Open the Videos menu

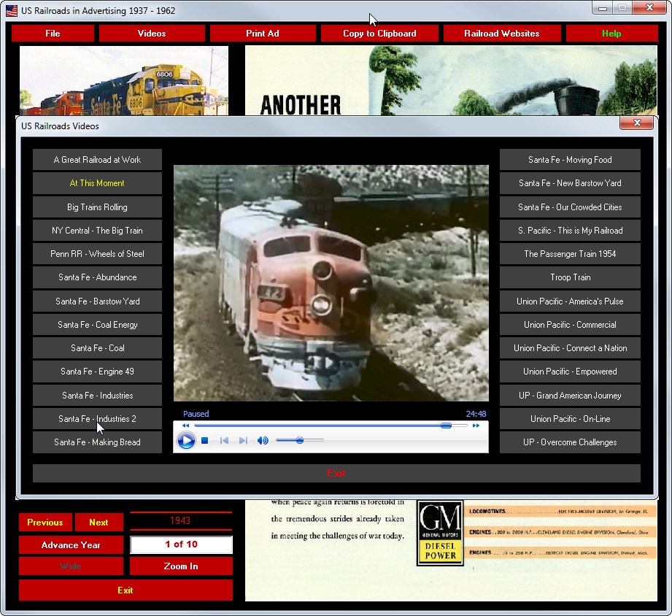pyautogui.click(x=152, y=34)
